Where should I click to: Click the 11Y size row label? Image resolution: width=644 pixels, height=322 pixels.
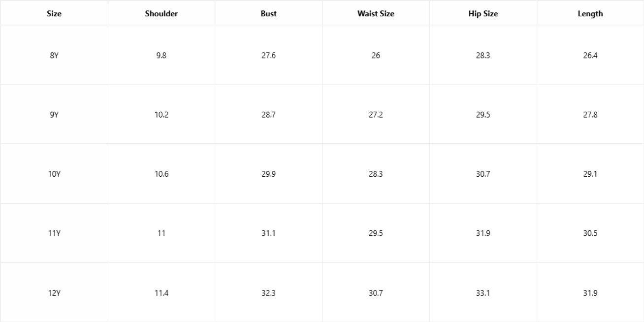54,233
